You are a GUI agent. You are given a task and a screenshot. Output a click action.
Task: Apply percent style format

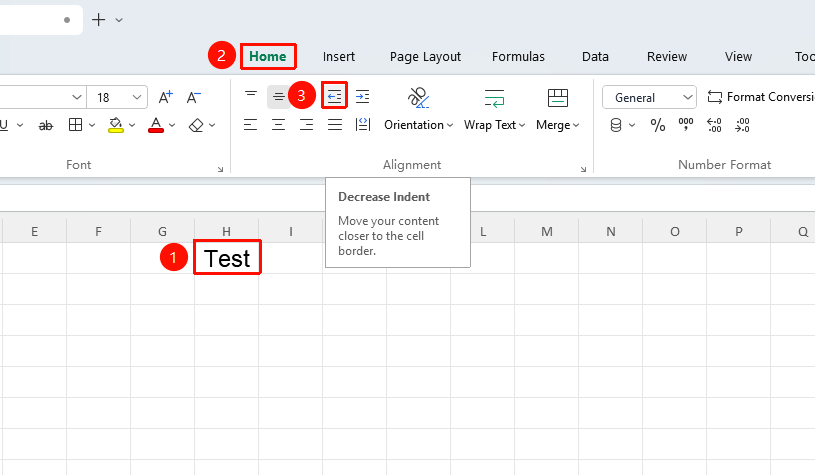(x=658, y=125)
